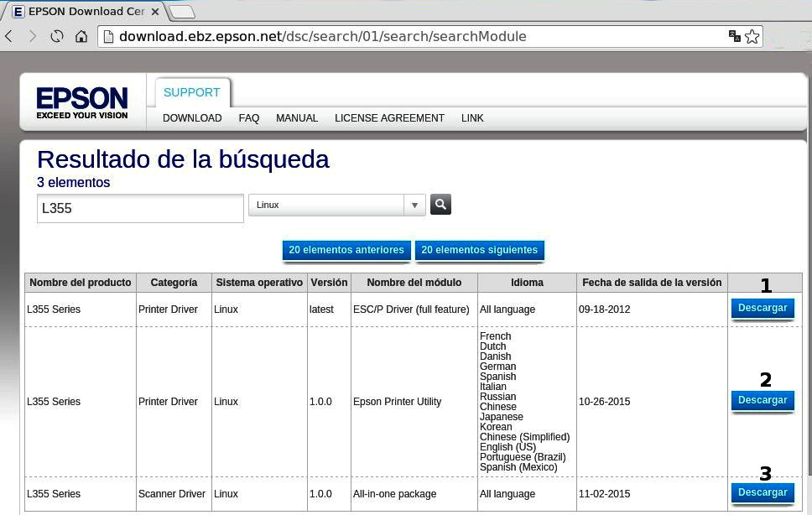Viewport: 812px width, 515px height.
Task: Select the EPSON Download Center browser tab
Action: [86, 12]
